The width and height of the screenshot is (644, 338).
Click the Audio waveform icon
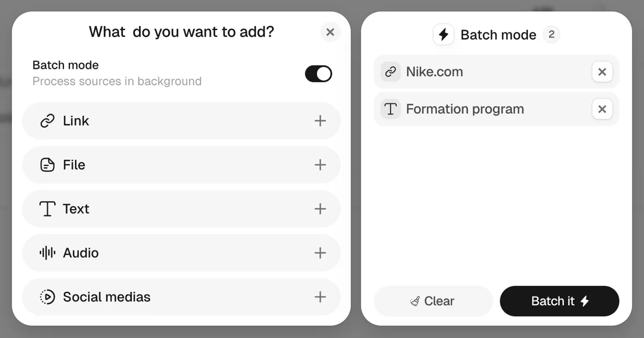[47, 253]
